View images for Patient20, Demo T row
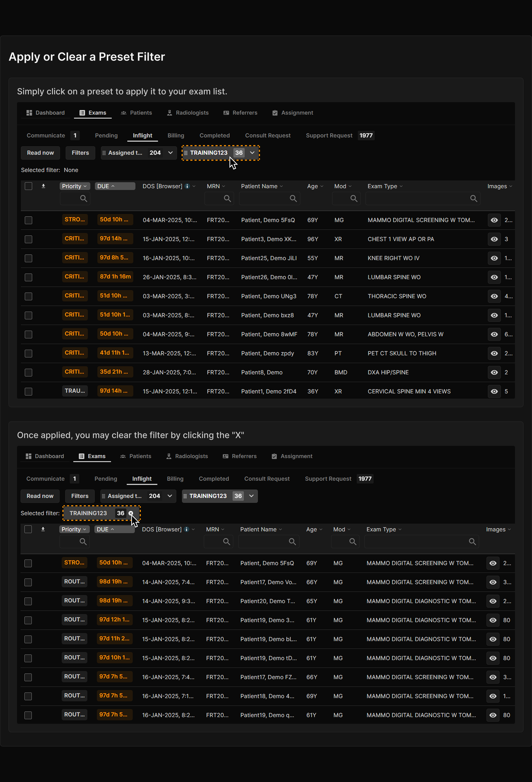Viewport: 532px width, 782px height. coord(493,601)
